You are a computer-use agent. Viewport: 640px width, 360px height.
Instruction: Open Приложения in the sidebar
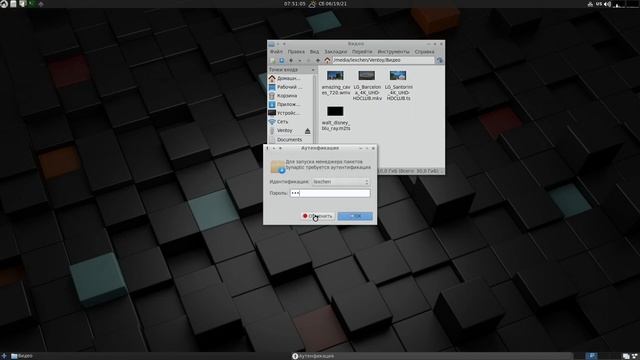(x=289, y=104)
